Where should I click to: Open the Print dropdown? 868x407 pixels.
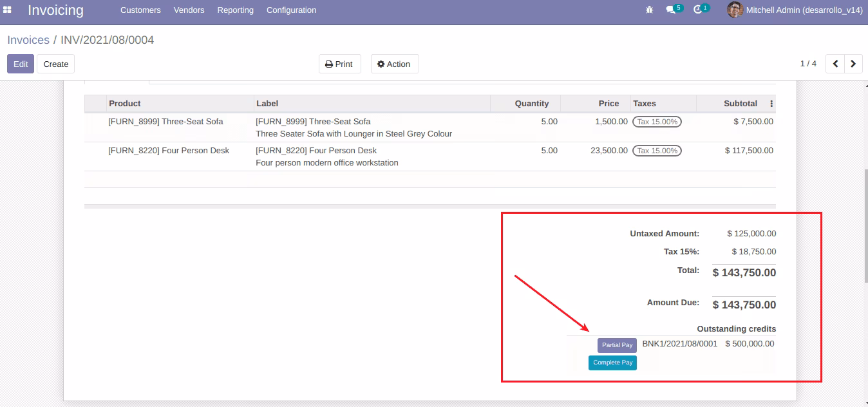coord(339,64)
